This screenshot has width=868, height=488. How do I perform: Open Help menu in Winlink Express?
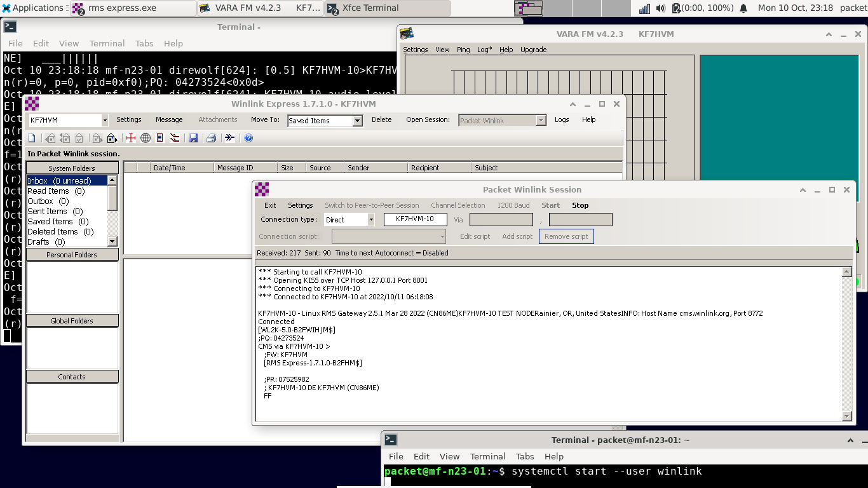589,119
